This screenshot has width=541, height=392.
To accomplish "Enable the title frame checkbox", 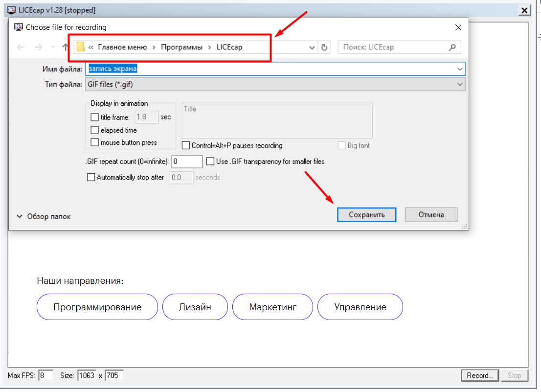I will tap(94, 117).
